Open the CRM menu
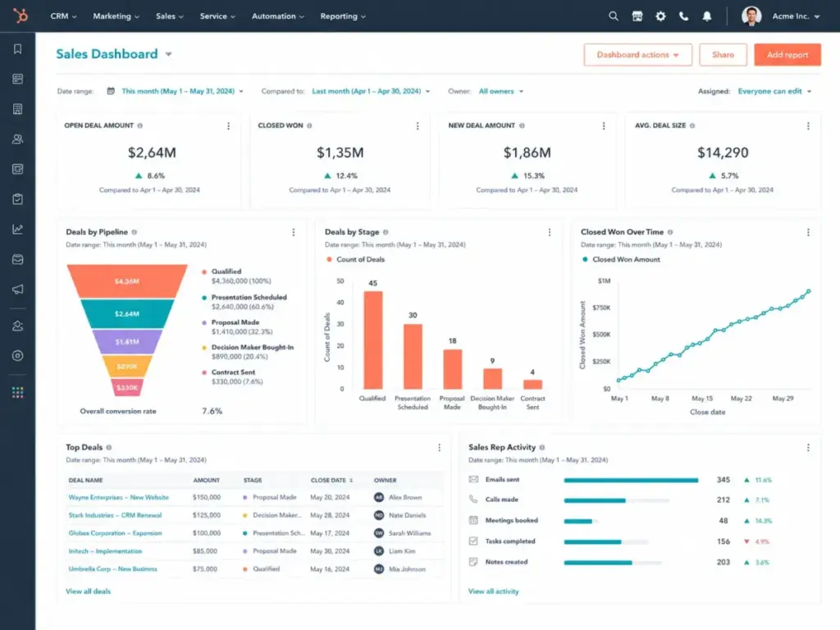Screen dimensions: 840x630 [x=63, y=16]
